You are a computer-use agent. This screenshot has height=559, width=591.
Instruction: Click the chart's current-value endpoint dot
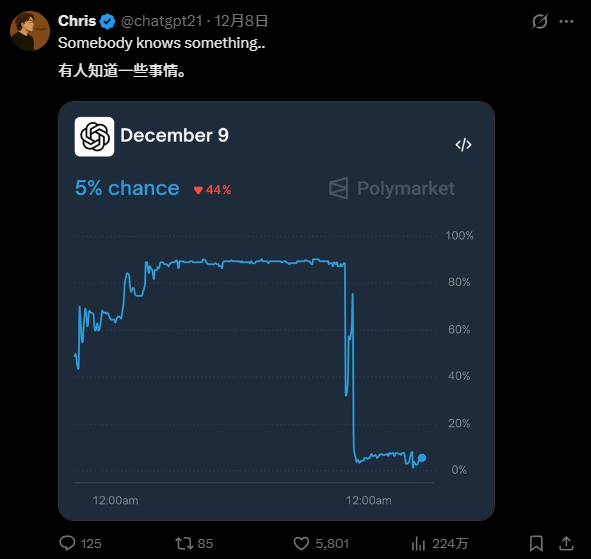coord(422,458)
